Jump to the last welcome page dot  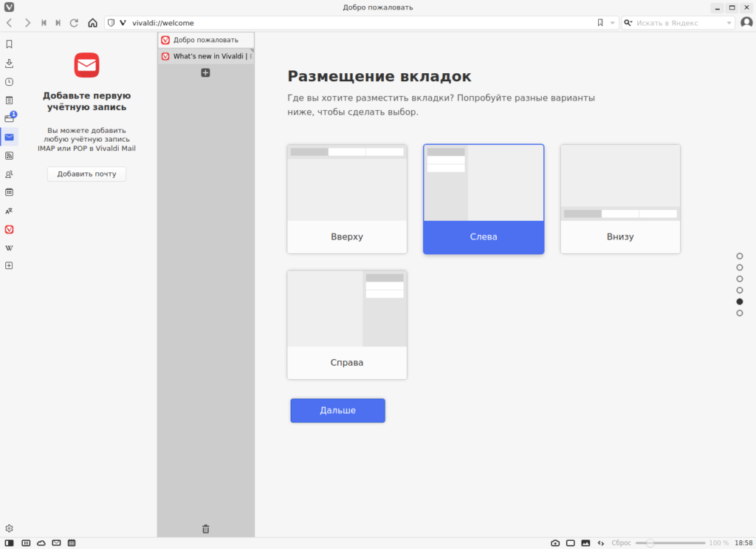(x=740, y=313)
